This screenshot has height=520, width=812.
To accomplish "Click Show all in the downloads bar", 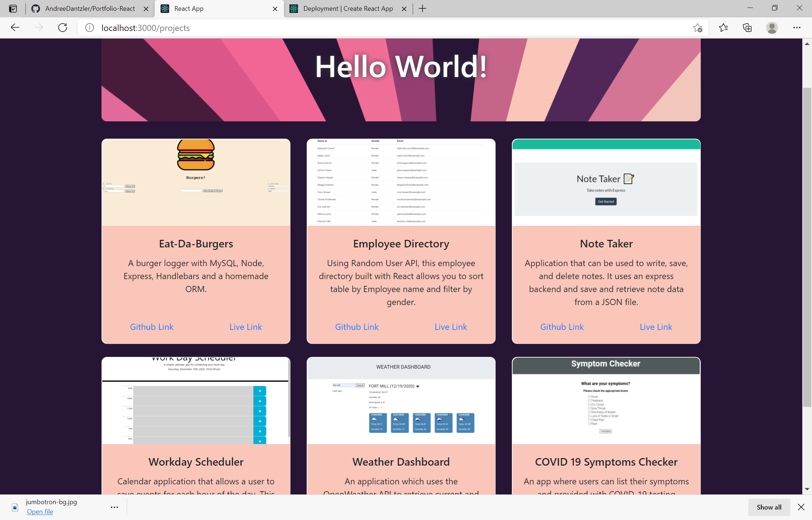I will 769,507.
